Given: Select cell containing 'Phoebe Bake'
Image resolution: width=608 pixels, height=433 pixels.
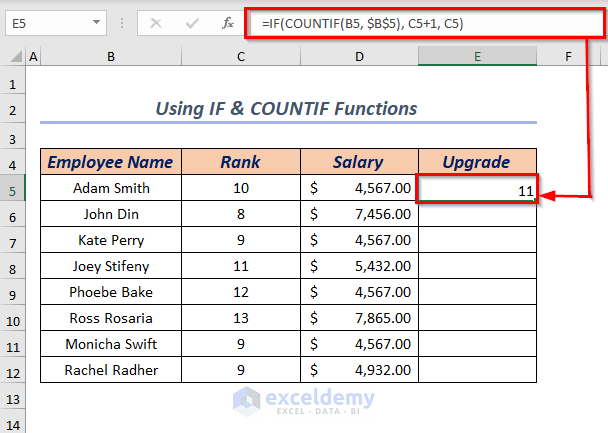Looking at the screenshot, I should 111,292.
